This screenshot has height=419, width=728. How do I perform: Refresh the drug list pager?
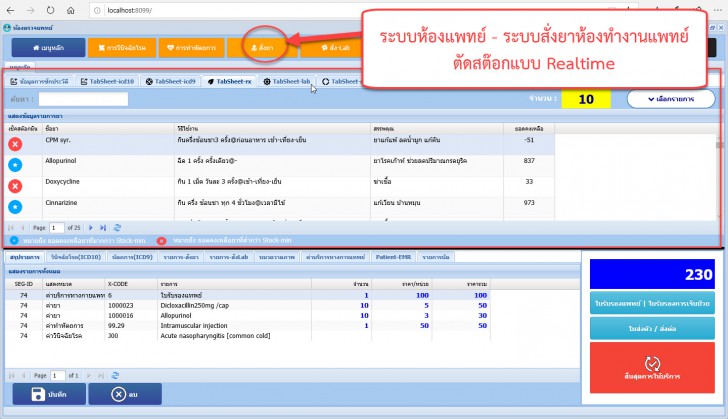(x=117, y=228)
